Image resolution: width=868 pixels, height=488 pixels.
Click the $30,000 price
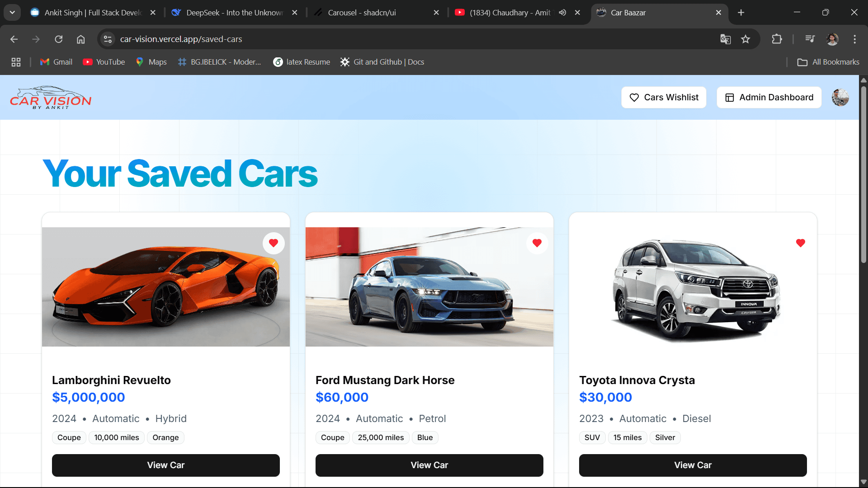606,397
